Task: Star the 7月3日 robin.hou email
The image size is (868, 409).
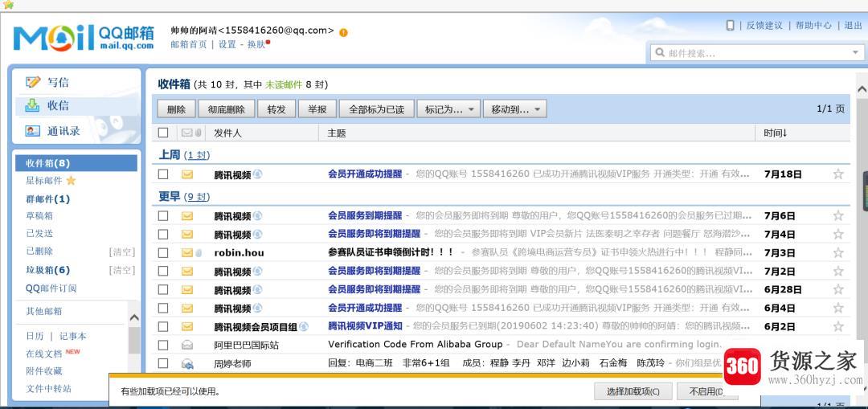Action: tap(838, 253)
